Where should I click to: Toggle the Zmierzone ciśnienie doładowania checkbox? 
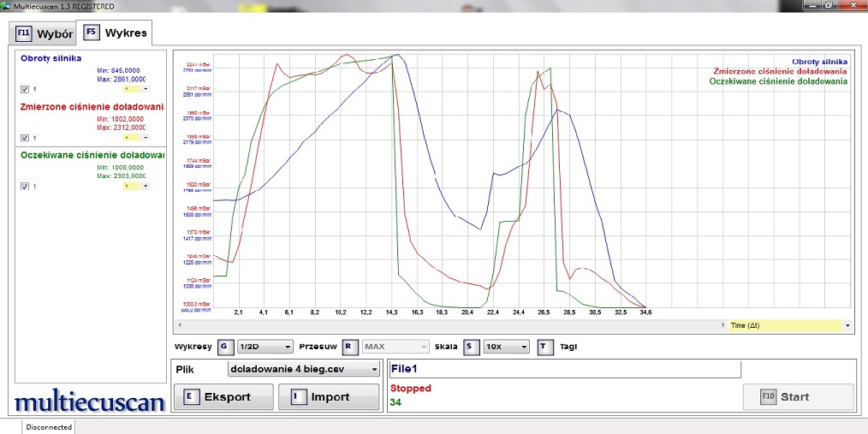click(x=24, y=138)
